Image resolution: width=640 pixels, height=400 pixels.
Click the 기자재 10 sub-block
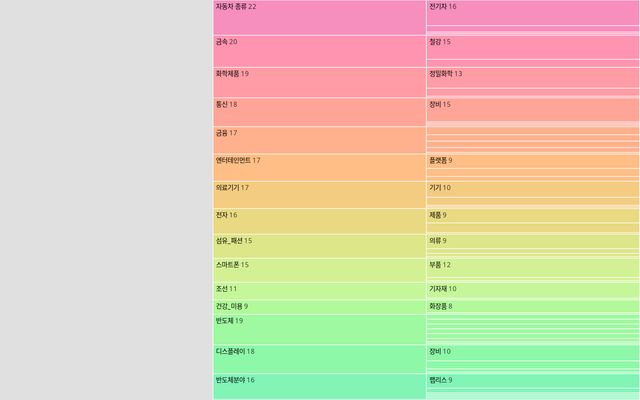[533, 290]
